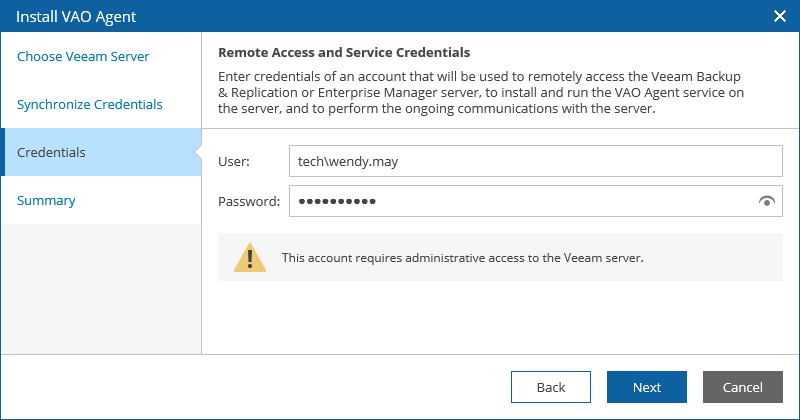Image resolution: width=800 pixels, height=420 pixels.
Task: Cancel the VAO Agent installation
Action: tap(742, 387)
